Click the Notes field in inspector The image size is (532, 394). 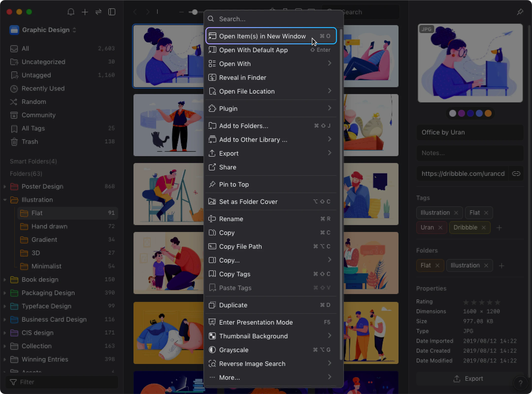[470, 153]
